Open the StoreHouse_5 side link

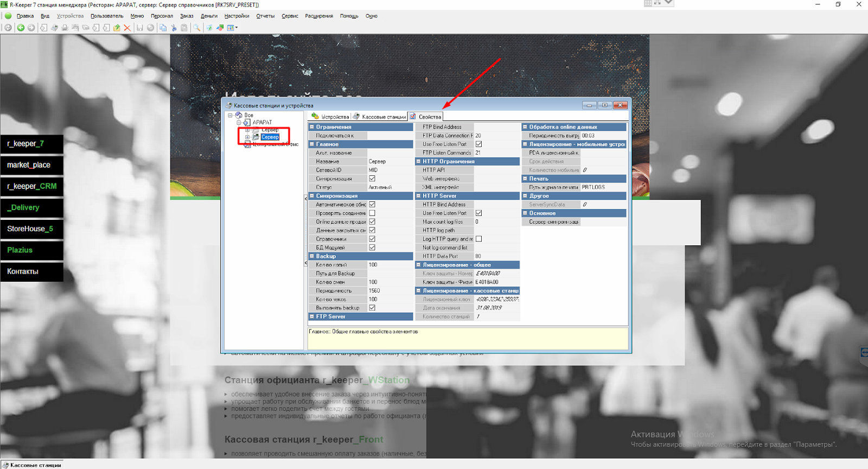point(32,229)
